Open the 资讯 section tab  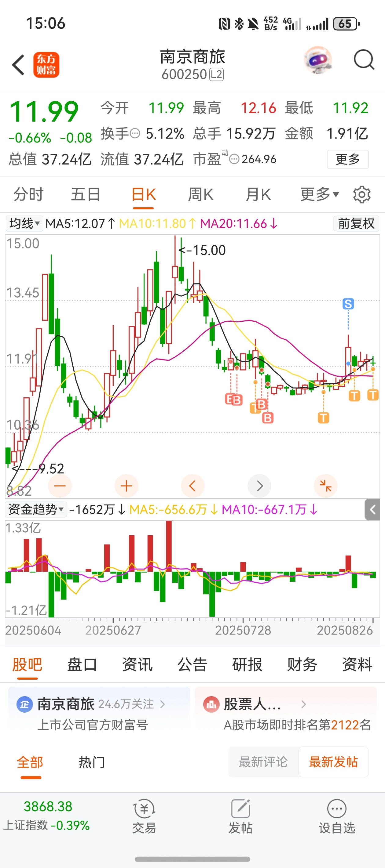137,664
